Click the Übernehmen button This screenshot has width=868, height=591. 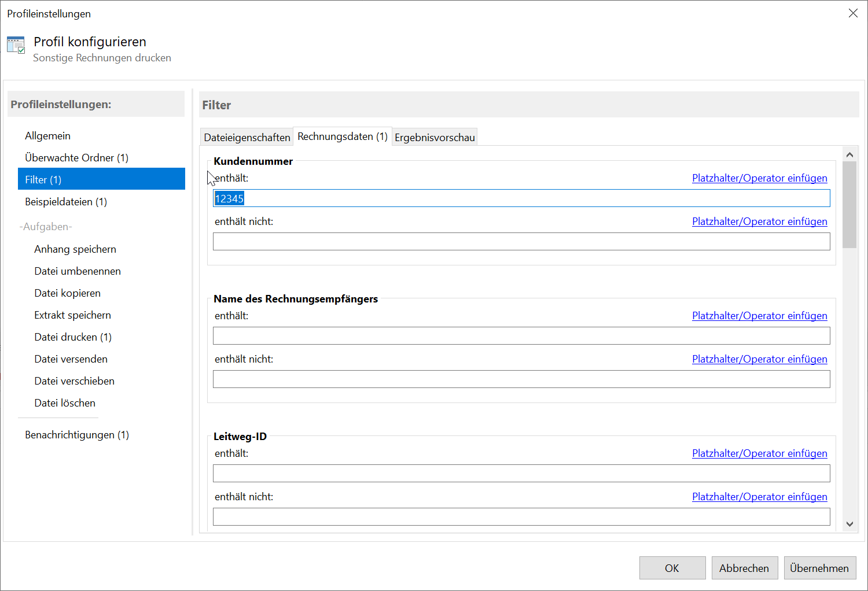tap(819, 568)
